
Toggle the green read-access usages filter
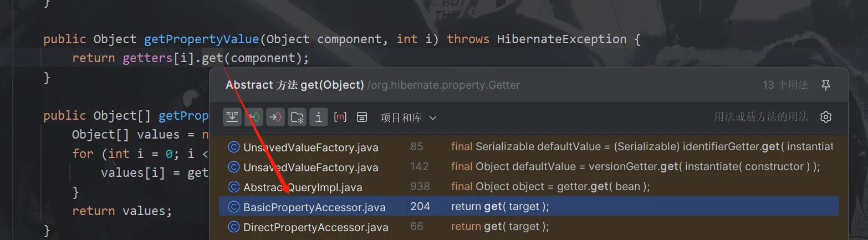pyautogui.click(x=254, y=117)
